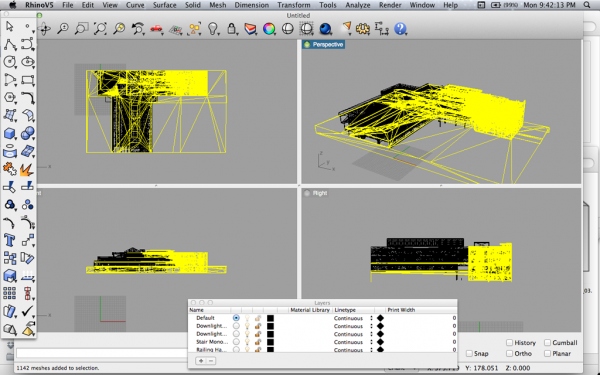Screen dimensions: 600x375
Task: Open the Mesh menu
Action: [218, 5]
